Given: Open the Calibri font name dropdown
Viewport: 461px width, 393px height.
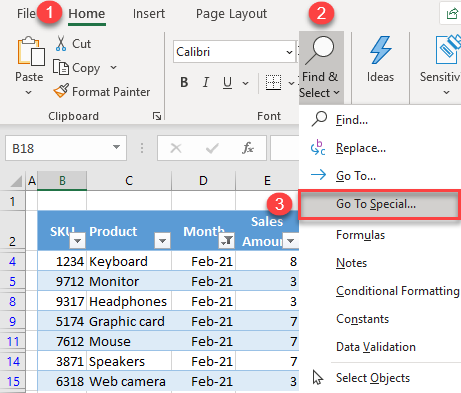Looking at the screenshot, I should [x=289, y=52].
